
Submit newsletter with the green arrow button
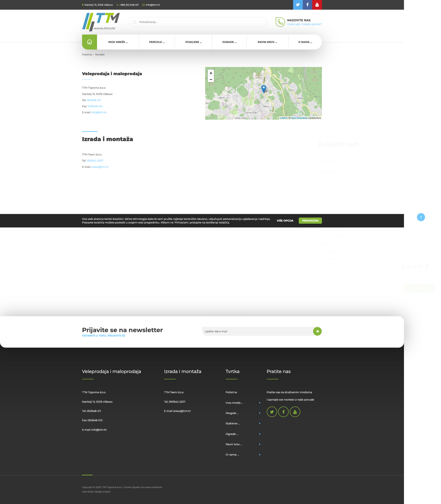tap(317, 331)
